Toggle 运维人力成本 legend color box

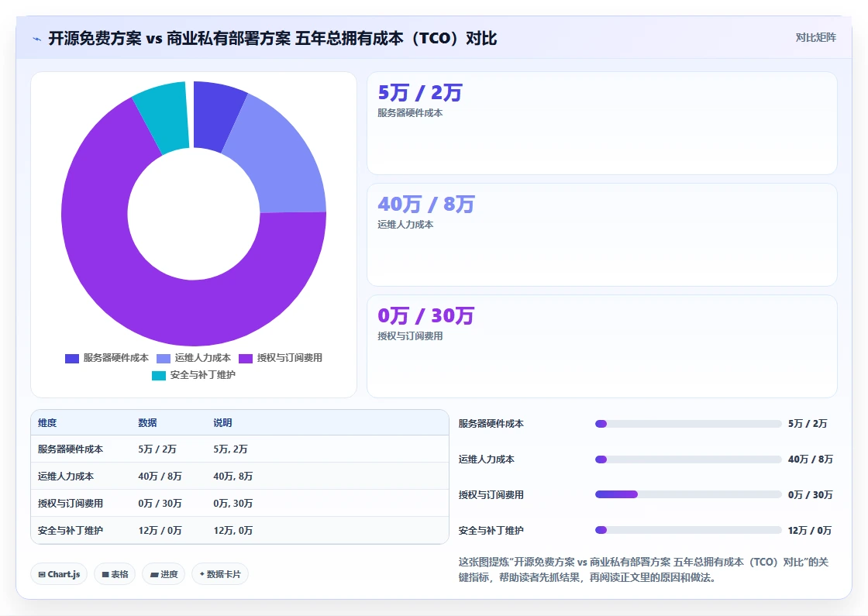[164, 359]
